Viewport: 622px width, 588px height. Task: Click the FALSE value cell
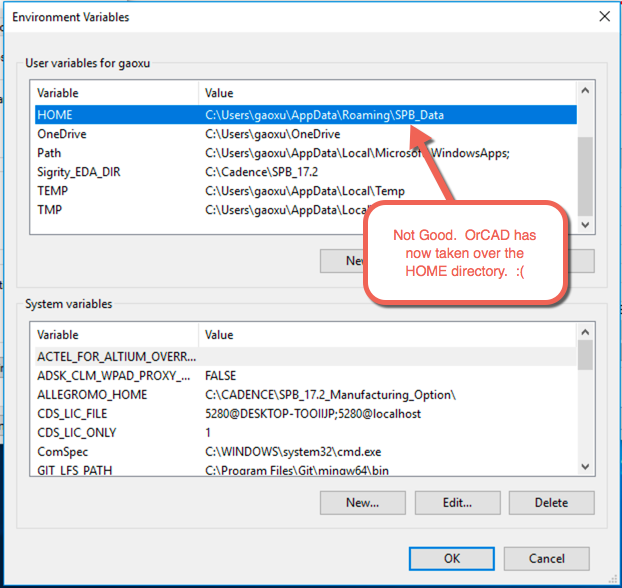(x=220, y=376)
